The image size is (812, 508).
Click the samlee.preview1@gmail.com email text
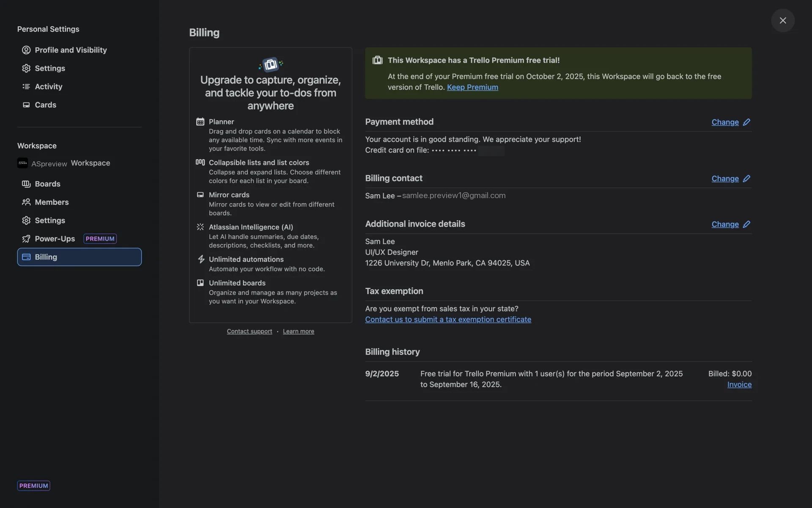(454, 196)
